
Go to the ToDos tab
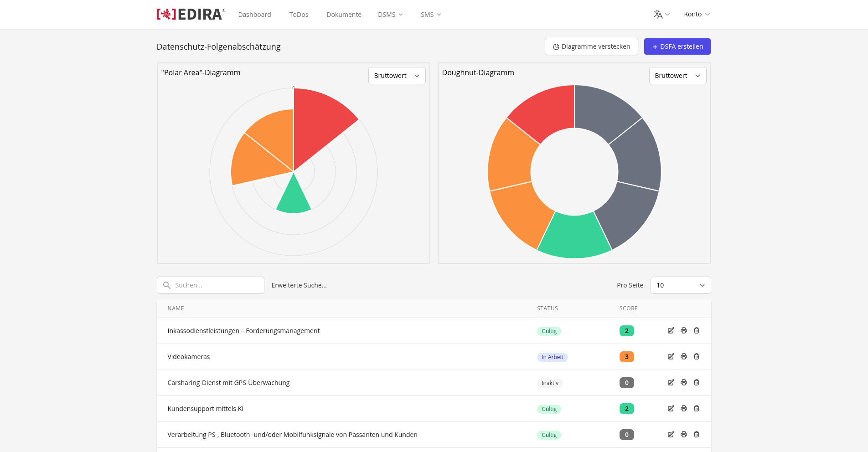(299, 15)
